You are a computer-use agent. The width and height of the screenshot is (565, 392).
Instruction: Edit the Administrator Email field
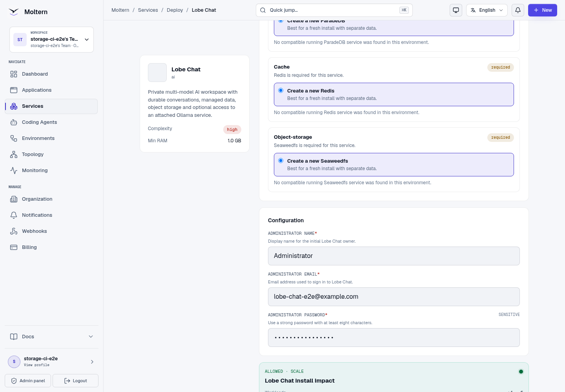click(x=394, y=297)
